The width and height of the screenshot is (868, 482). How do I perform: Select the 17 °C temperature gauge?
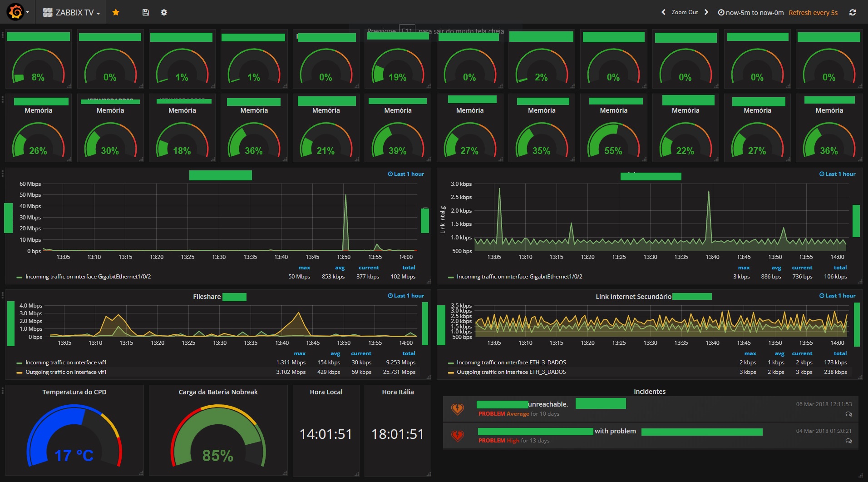coord(74,436)
